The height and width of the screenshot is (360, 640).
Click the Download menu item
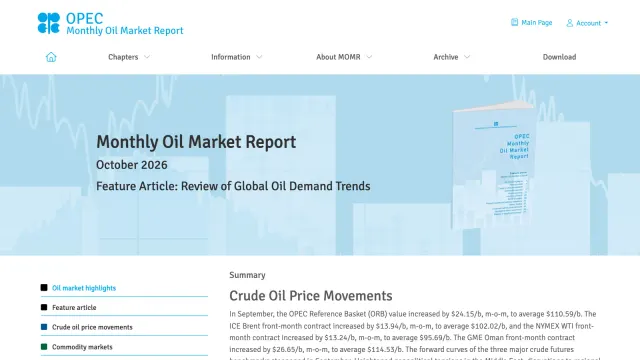point(559,57)
